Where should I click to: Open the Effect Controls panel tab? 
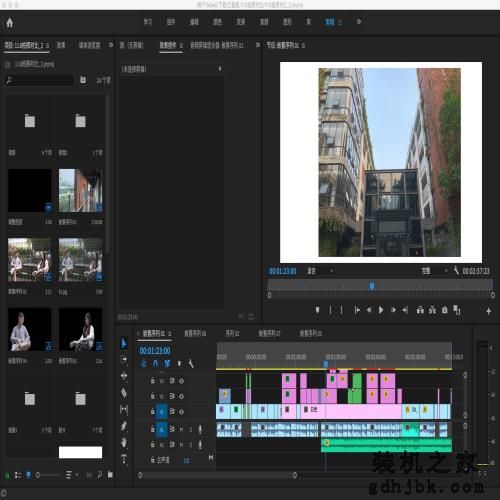point(168,45)
